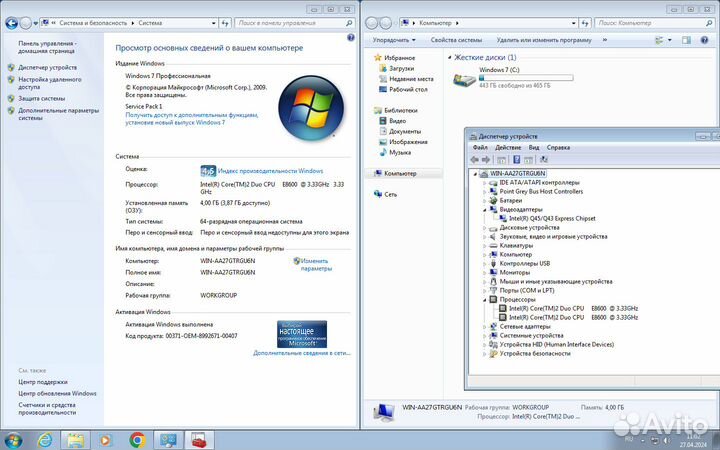Click the Индекс производительности Windows link
Screen dimensions: 720x450
click(x=270, y=171)
